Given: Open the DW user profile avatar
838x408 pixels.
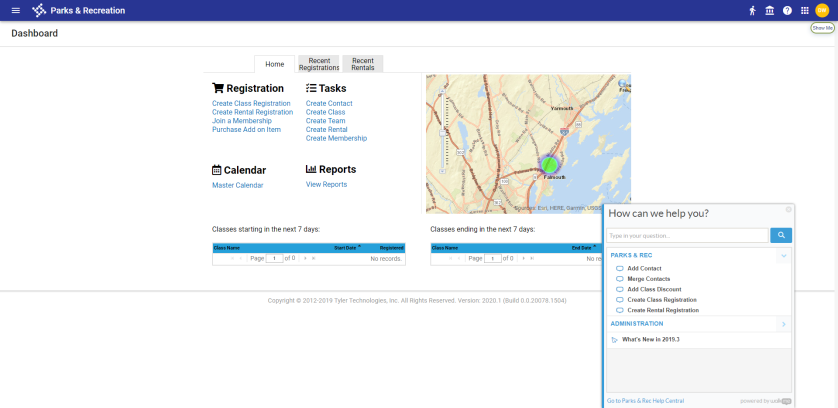Looking at the screenshot, I should tap(822, 10).
